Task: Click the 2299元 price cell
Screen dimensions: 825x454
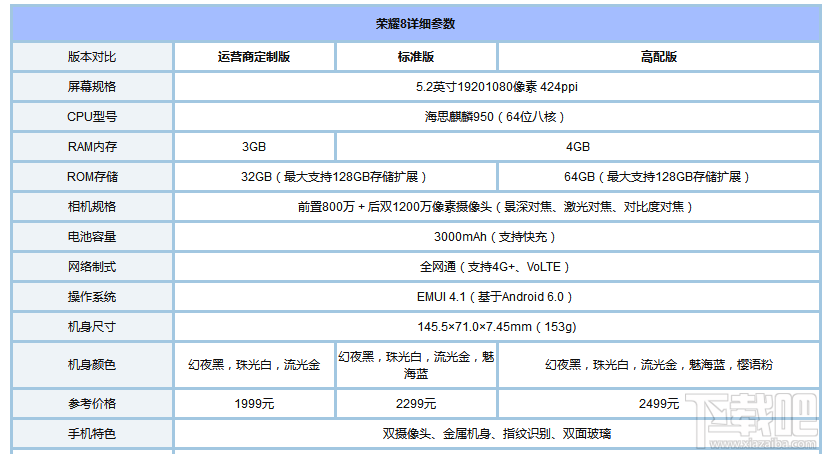Action: [416, 404]
